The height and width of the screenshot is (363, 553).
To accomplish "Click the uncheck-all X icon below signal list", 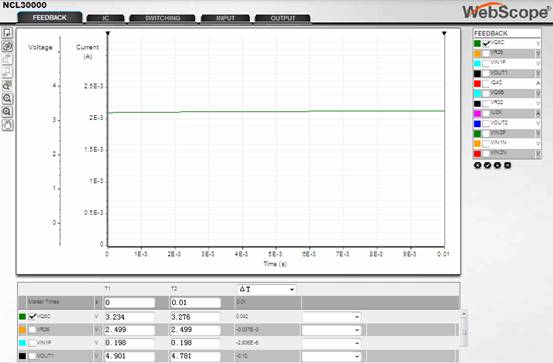I will tap(478, 165).
